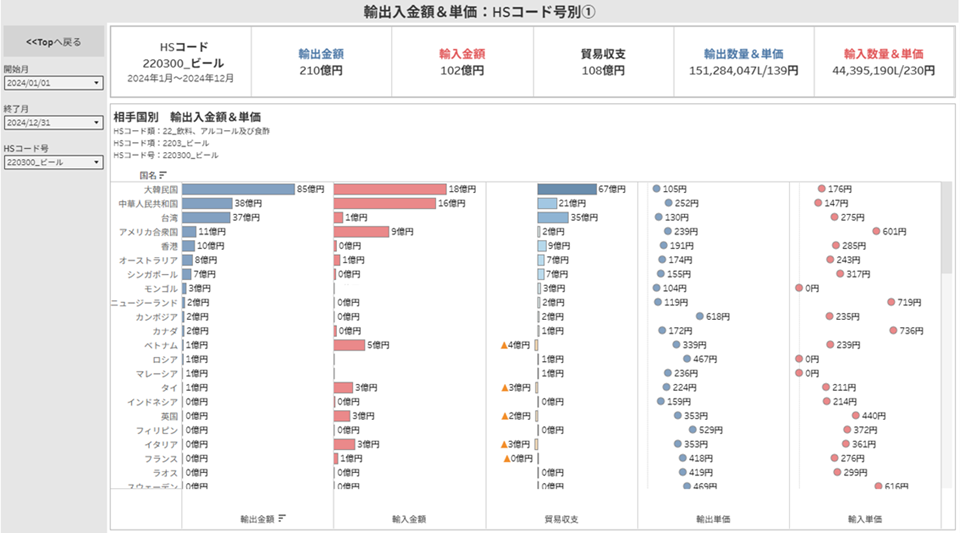Click the blue export unit price dot for 大韓民国
Image resolution: width=960 pixels, height=533 pixels.
pos(656,188)
